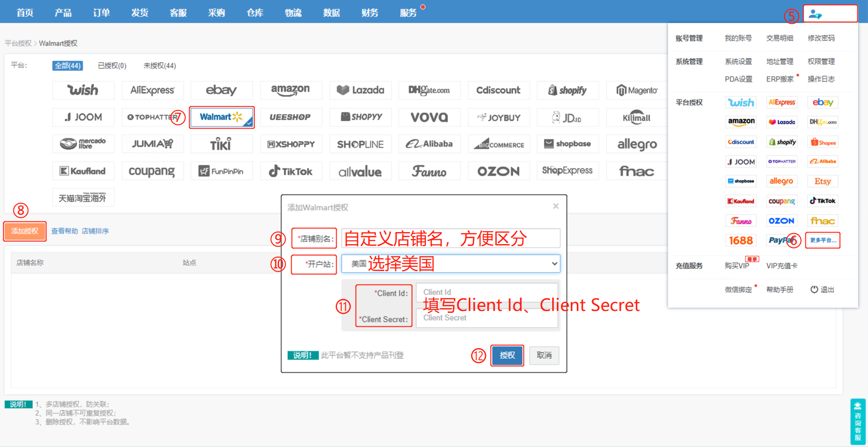This screenshot has height=447, width=868.
Task: Click the Client Id input field
Action: [486, 292]
